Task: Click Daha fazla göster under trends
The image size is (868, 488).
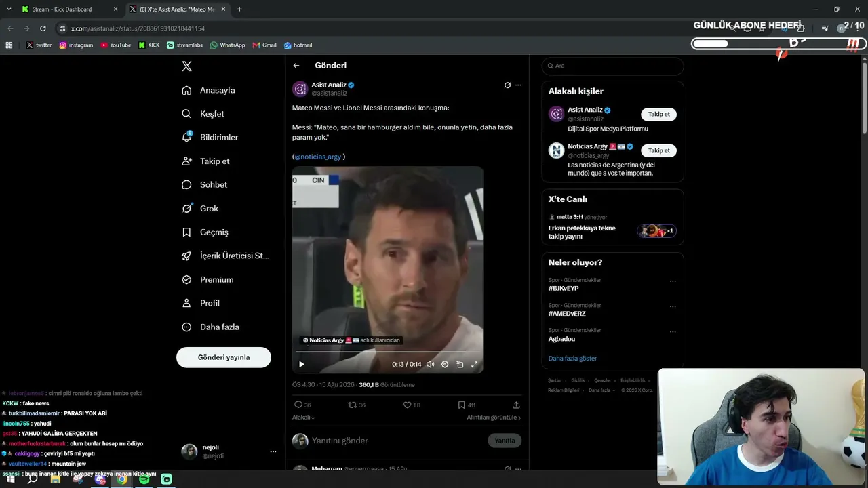Action: pos(572,359)
